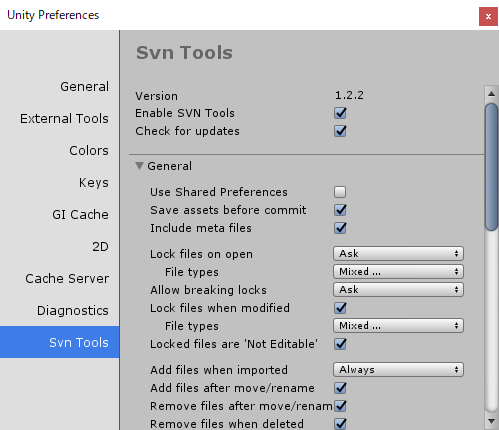Click the vertical scrollbar thumb

click(x=492, y=167)
